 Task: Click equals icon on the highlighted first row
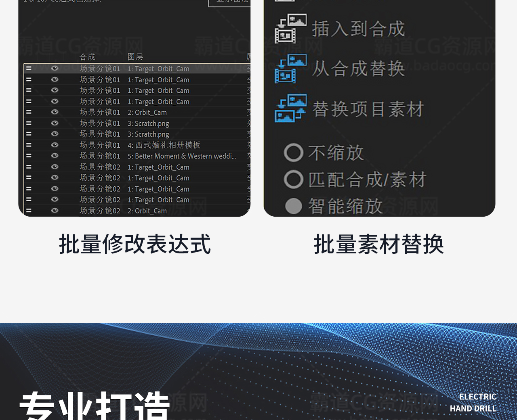click(x=29, y=69)
